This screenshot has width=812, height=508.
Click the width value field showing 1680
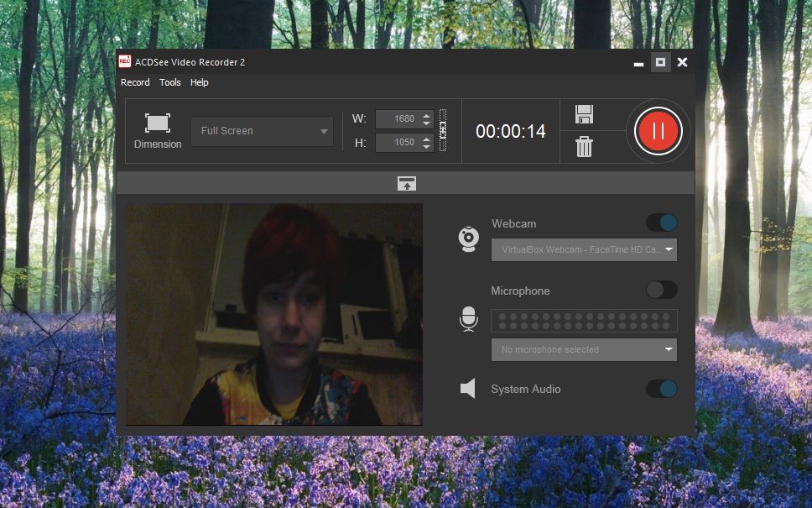pyautogui.click(x=398, y=119)
